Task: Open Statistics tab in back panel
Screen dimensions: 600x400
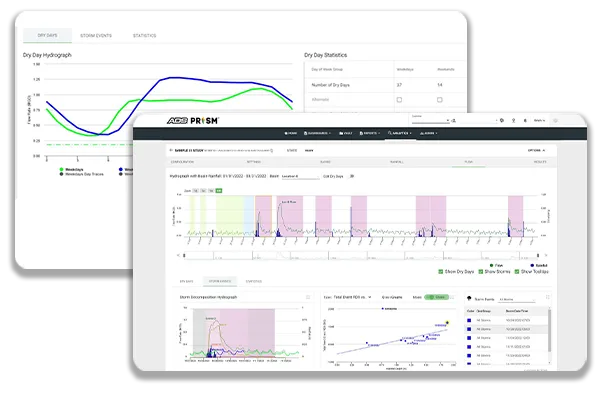Action: coord(144,36)
